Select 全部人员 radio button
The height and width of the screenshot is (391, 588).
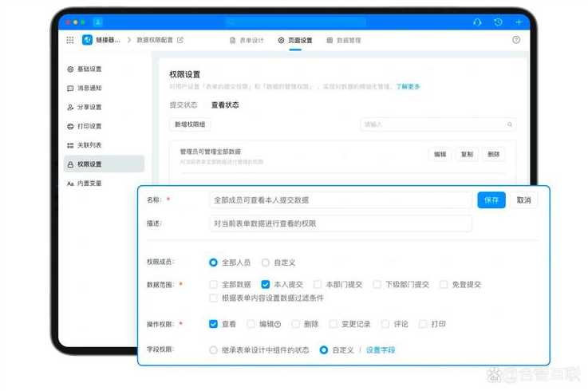point(213,263)
